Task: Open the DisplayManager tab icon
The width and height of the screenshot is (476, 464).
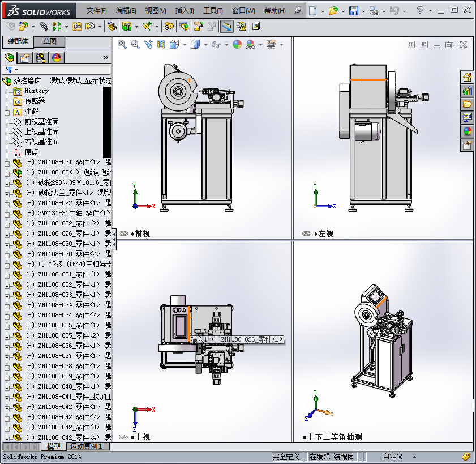Action: pyautogui.click(x=57, y=58)
